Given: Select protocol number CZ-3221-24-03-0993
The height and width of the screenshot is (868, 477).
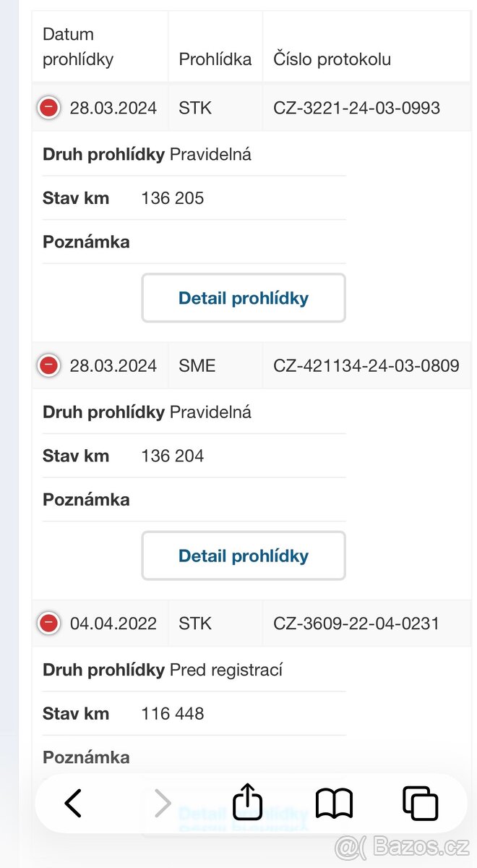Looking at the screenshot, I should [x=356, y=109].
